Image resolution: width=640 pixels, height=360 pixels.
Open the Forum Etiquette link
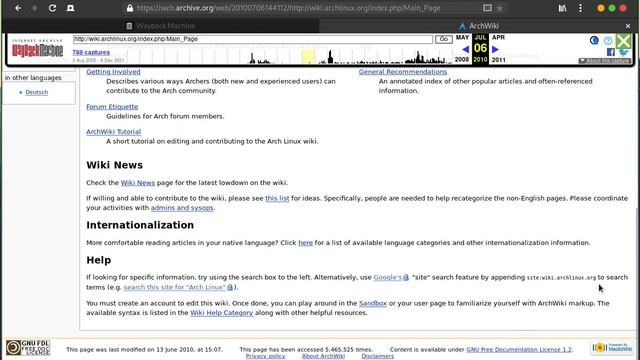tap(112, 107)
